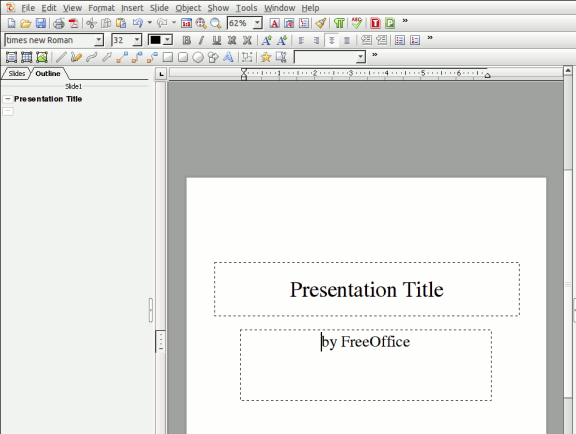The height and width of the screenshot is (434, 576).
Task: Switch to the Slides tab
Action: coord(17,73)
